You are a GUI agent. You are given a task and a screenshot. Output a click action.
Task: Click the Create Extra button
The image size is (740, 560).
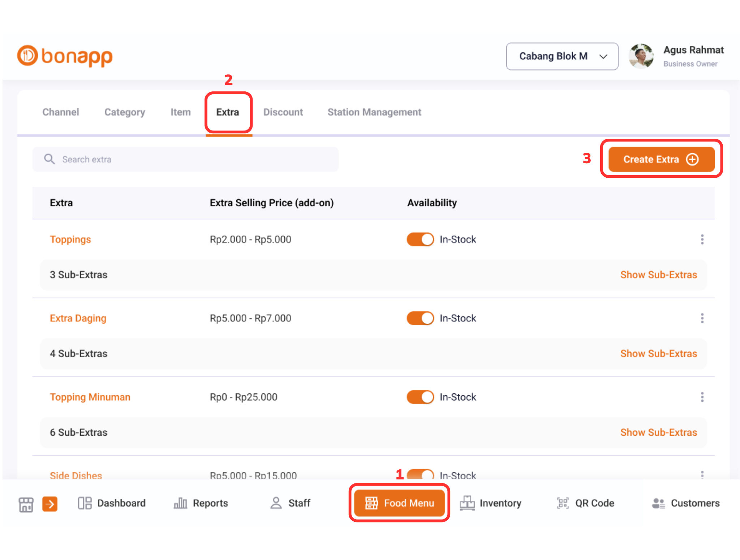pos(661,159)
